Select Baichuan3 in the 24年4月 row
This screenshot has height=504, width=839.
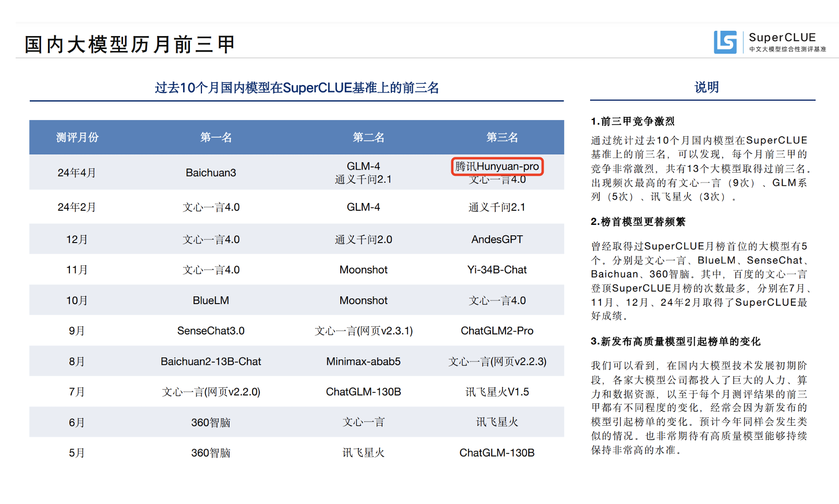(211, 172)
